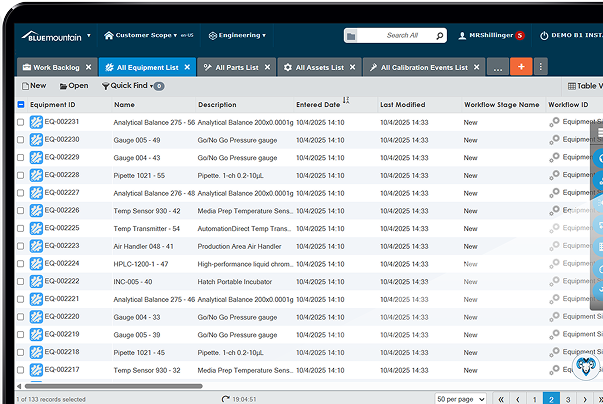The height and width of the screenshot is (404, 603).
Task: Open the Engineering menu dropdown
Action: (x=237, y=35)
